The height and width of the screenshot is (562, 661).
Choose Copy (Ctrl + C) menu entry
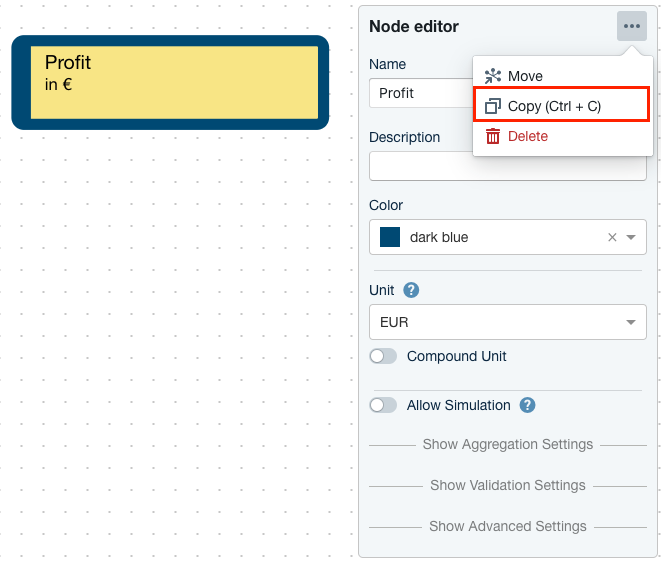[554, 106]
